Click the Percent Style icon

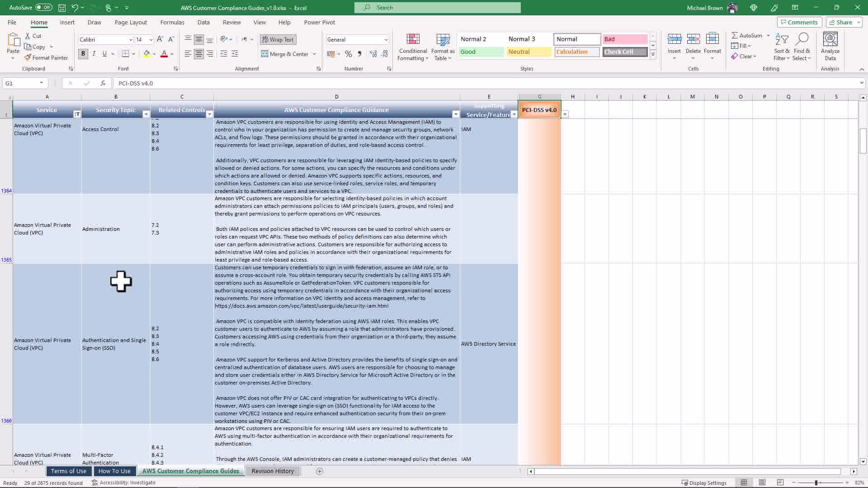(x=348, y=54)
